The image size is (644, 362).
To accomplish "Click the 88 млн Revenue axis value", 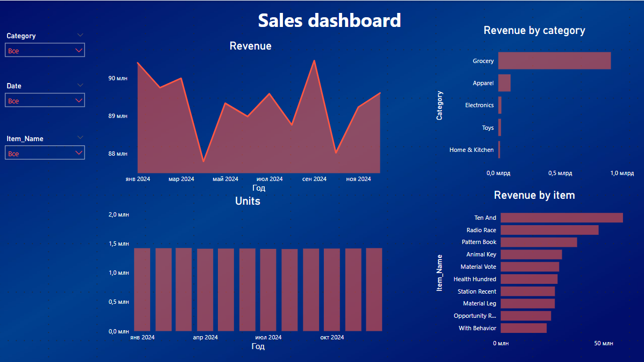I will [x=118, y=154].
